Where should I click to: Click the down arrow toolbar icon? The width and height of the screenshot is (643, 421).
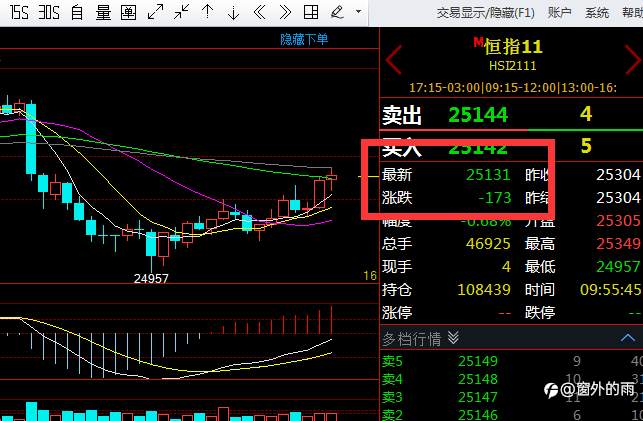tap(233, 12)
